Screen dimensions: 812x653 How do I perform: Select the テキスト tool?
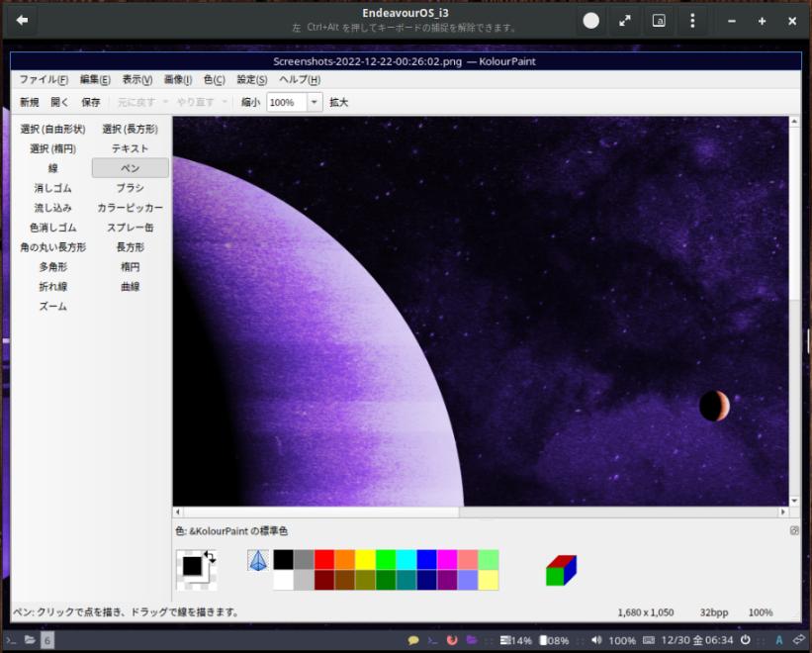click(130, 148)
